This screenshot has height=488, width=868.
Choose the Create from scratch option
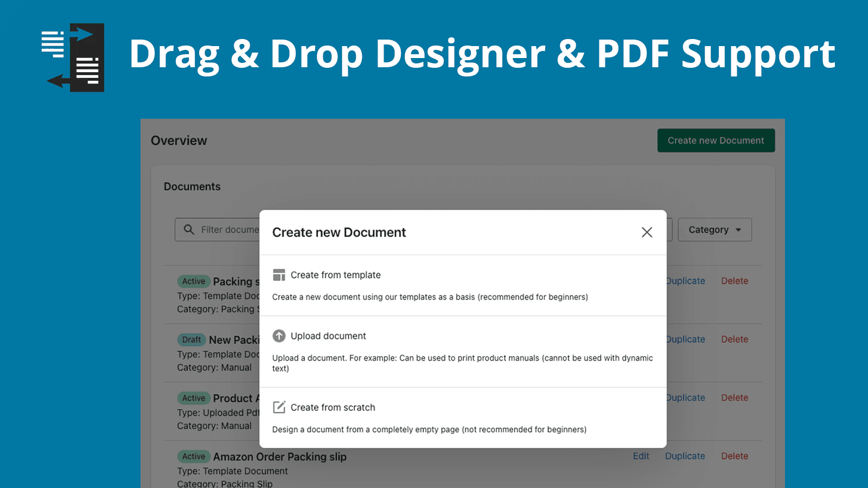(333, 407)
